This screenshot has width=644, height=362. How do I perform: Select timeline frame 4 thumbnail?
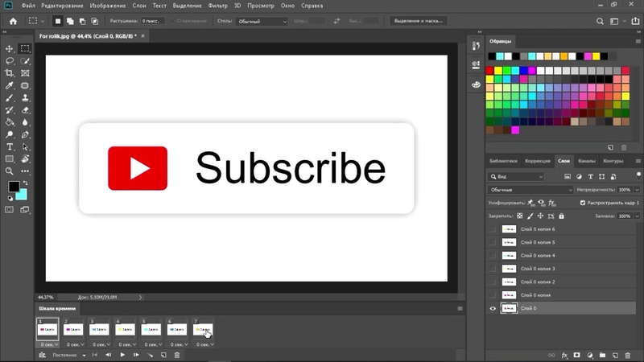125,329
